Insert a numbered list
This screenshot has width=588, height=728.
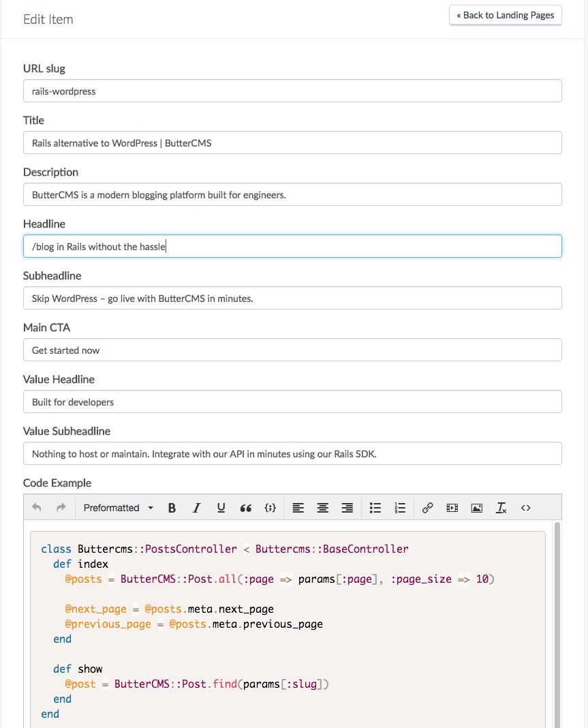[x=399, y=507]
